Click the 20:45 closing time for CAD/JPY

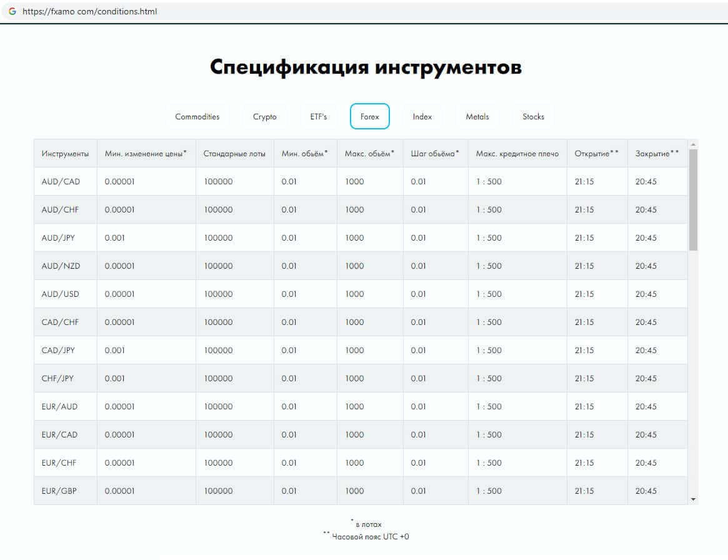click(646, 350)
